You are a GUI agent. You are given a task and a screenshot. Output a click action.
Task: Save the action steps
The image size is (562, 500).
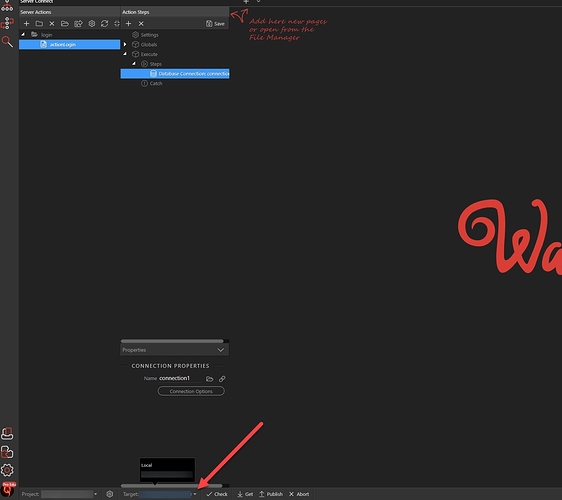point(215,24)
